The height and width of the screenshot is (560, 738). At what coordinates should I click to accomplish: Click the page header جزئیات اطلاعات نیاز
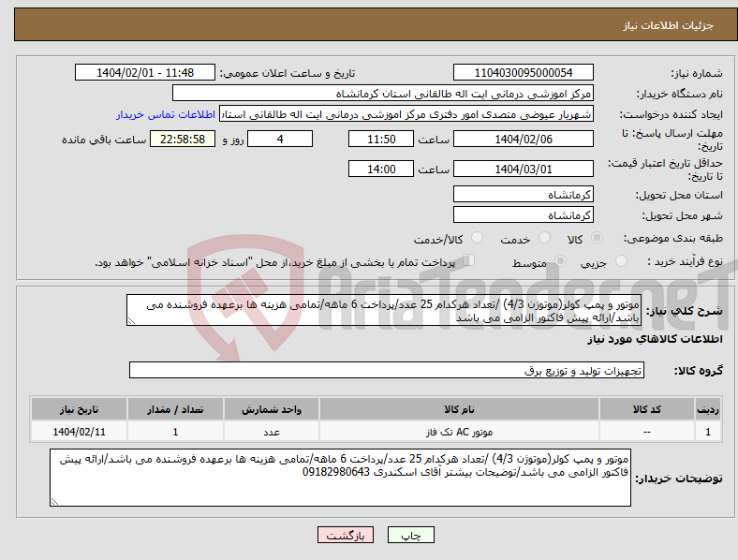tap(668, 25)
